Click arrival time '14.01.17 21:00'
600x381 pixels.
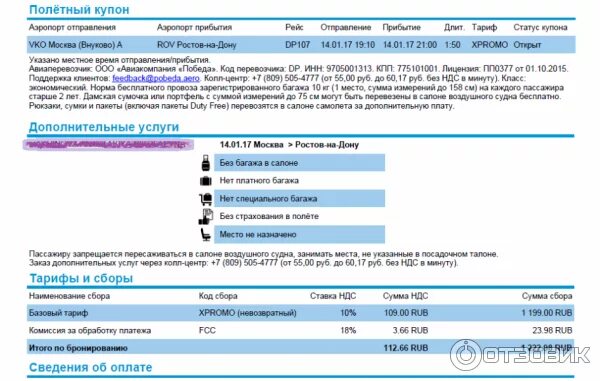tap(410, 45)
